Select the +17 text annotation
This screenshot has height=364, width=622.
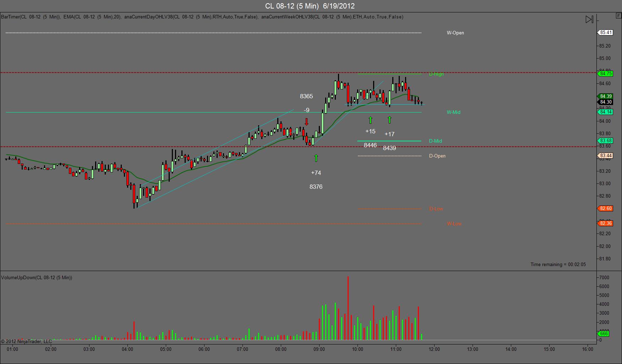point(389,134)
